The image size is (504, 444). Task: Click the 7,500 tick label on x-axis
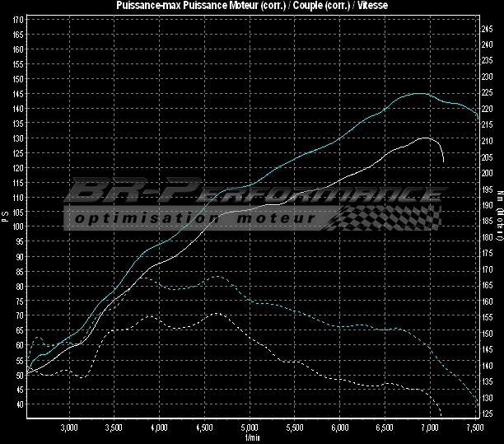coord(474,428)
